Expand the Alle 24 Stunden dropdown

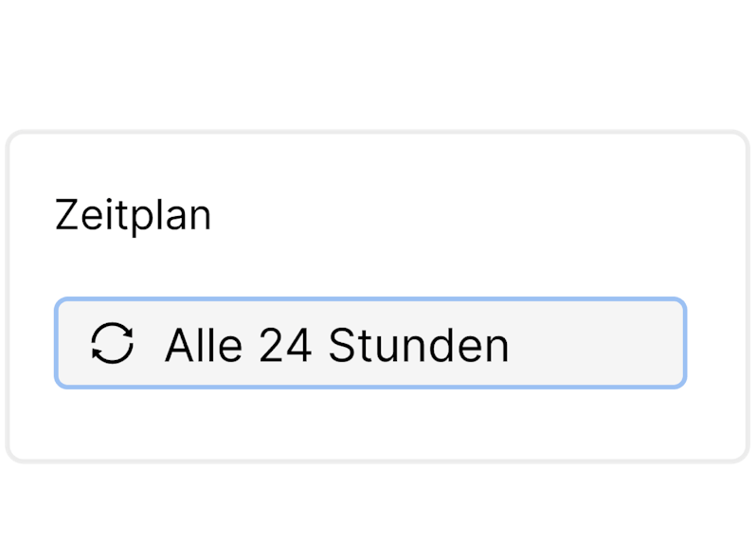[x=369, y=344]
